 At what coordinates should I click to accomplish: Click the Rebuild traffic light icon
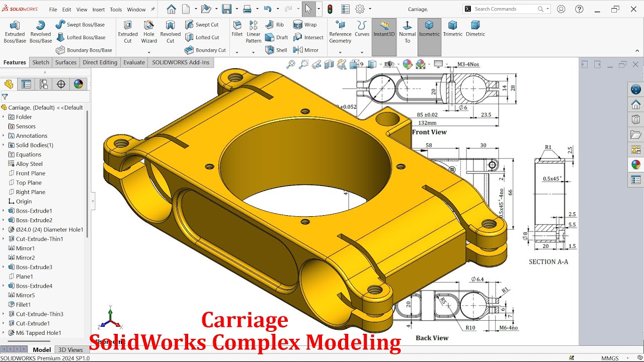(x=330, y=9)
